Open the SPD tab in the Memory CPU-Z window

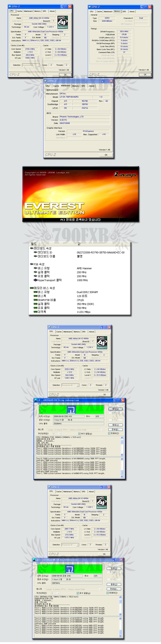124,11
